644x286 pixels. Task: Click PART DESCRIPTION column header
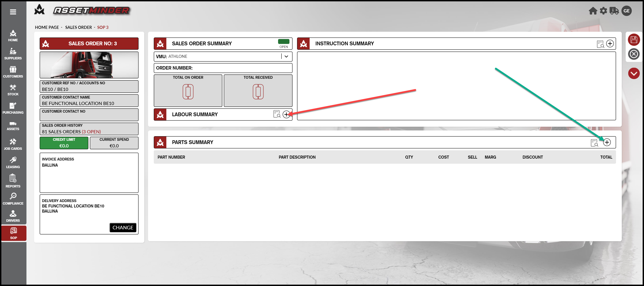pos(297,157)
